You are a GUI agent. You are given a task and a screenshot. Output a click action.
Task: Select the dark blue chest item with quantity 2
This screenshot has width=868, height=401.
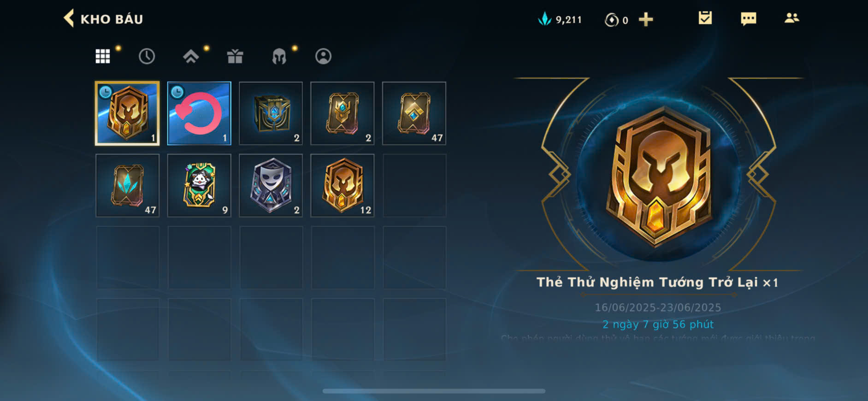[271, 113]
